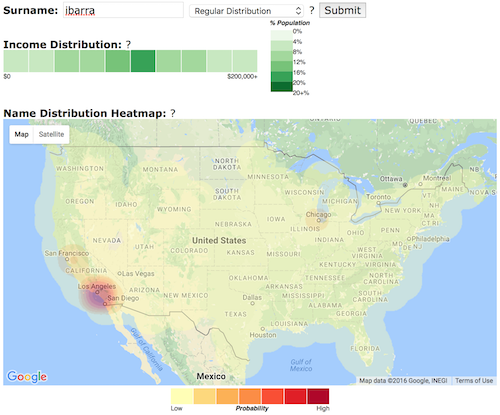
Task: Select the first income bar at $0
Action: (16, 61)
